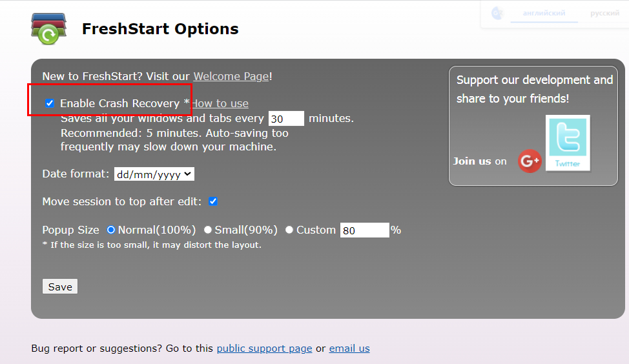The width and height of the screenshot is (629, 364).
Task: Click the 'size is too small' footnote
Action: pos(152,245)
